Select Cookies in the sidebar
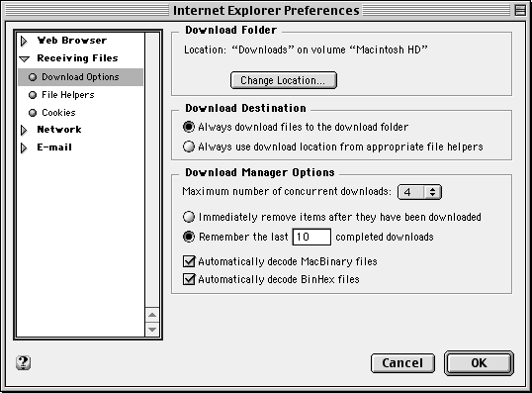The image size is (532, 393). tap(58, 113)
